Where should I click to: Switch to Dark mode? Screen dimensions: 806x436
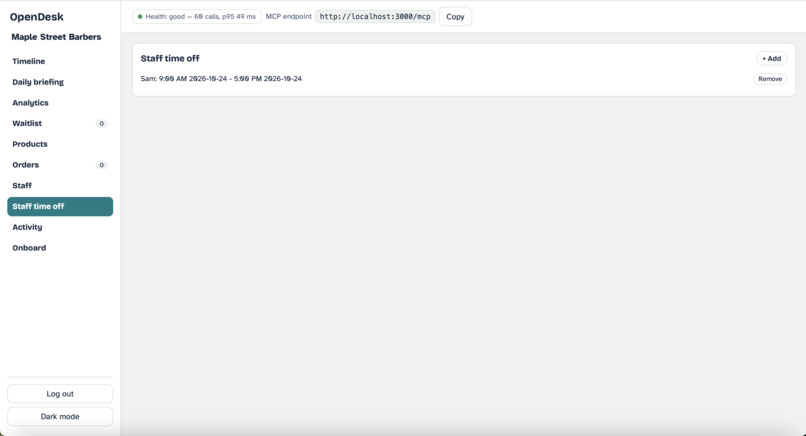60,416
